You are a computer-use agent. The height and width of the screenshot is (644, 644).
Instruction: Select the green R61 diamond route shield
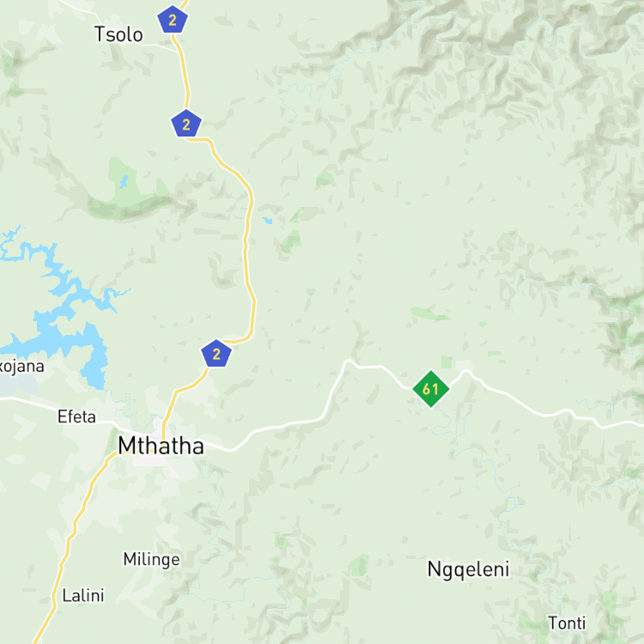click(x=431, y=389)
